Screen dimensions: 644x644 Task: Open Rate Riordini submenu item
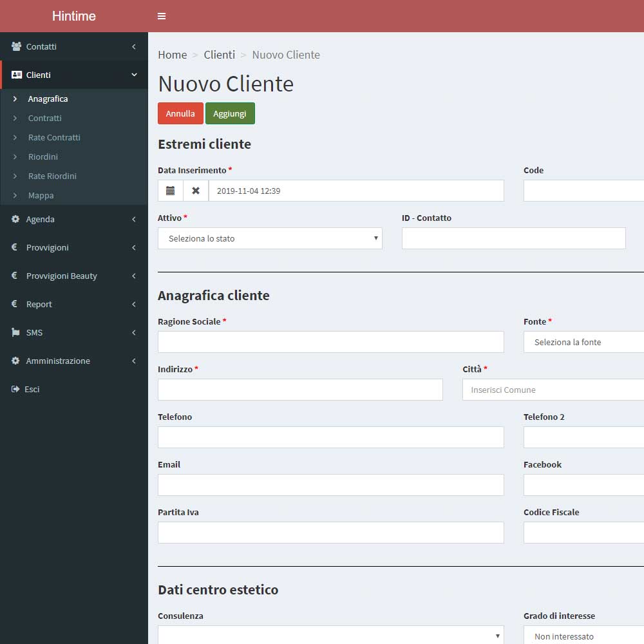(52, 176)
